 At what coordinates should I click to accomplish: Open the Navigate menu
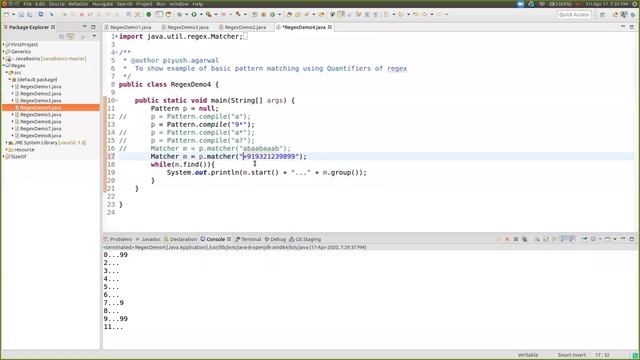[102, 4]
